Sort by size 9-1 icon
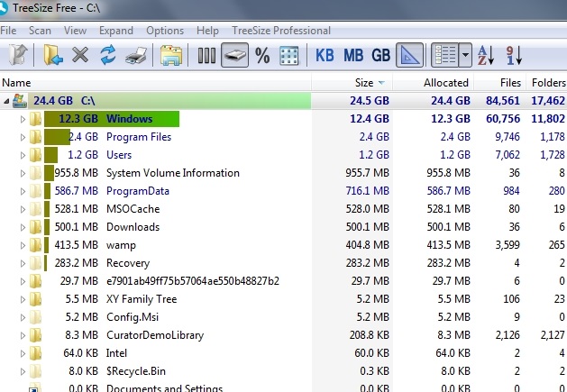The width and height of the screenshot is (567, 392). [514, 55]
